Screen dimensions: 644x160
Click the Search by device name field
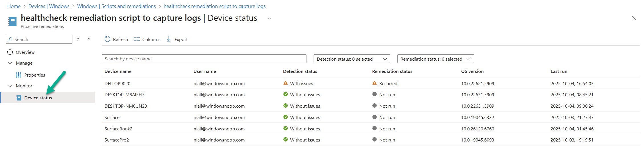204,59
